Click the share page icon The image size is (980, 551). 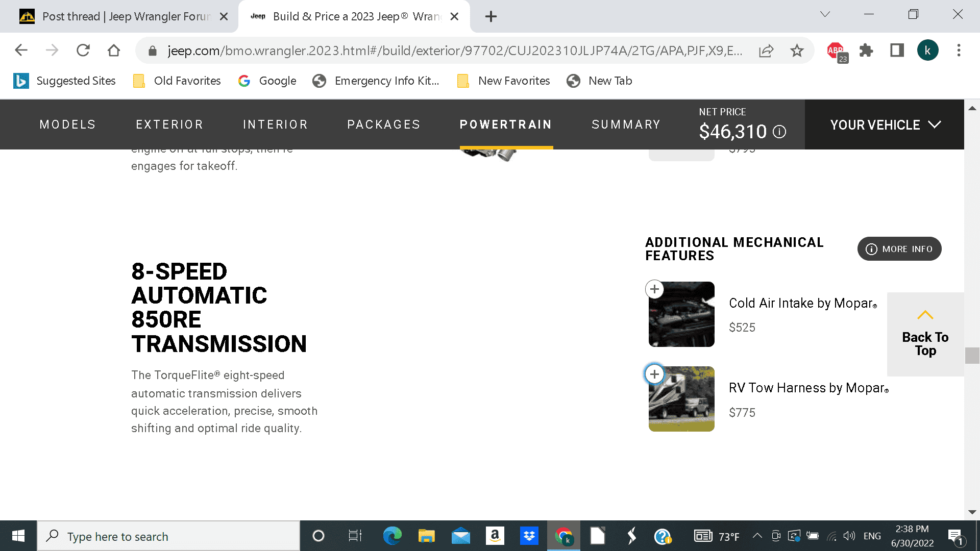[x=766, y=51]
